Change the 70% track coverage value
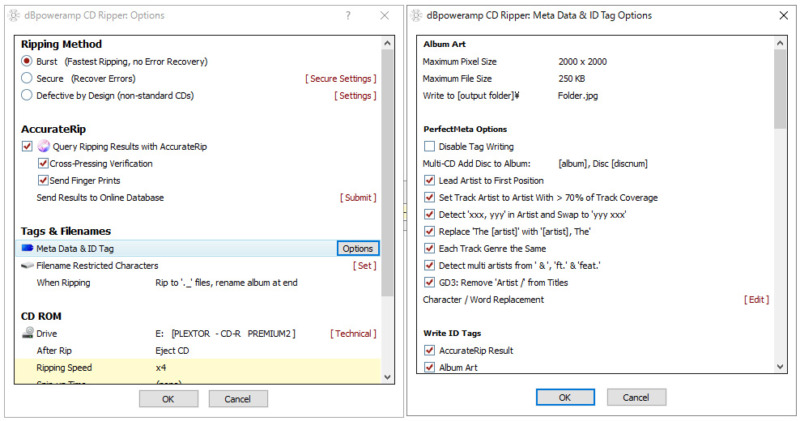800x421 pixels. (x=570, y=197)
